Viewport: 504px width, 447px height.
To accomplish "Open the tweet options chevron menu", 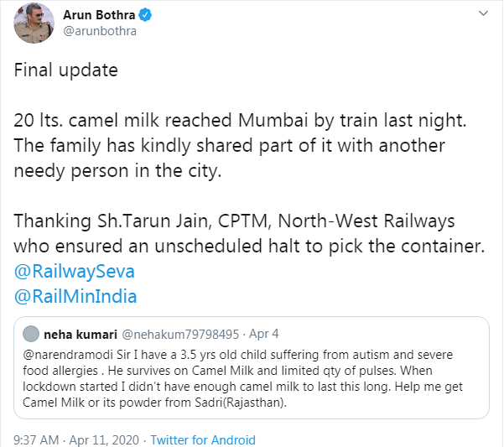I will [481, 14].
